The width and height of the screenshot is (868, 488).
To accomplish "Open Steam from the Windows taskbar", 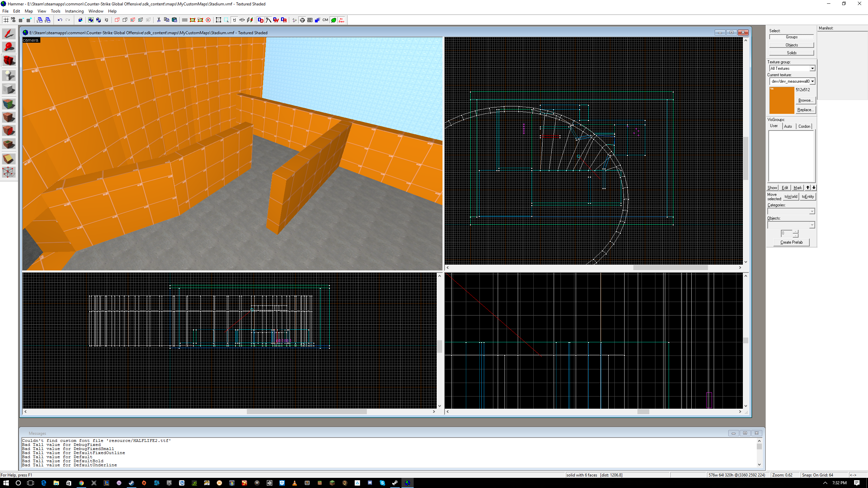I will coord(131,483).
